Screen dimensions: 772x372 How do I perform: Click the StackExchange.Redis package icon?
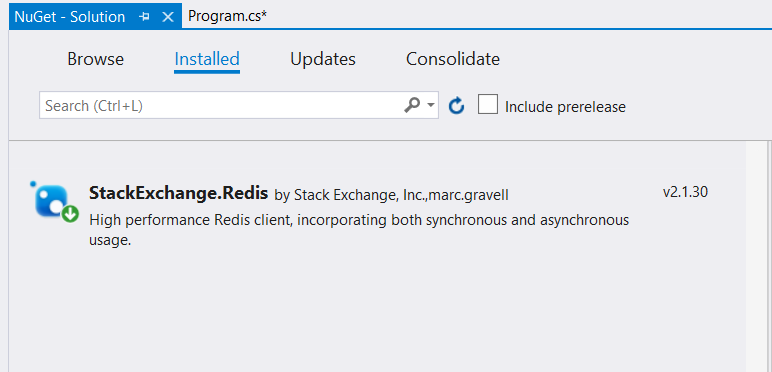[x=51, y=201]
